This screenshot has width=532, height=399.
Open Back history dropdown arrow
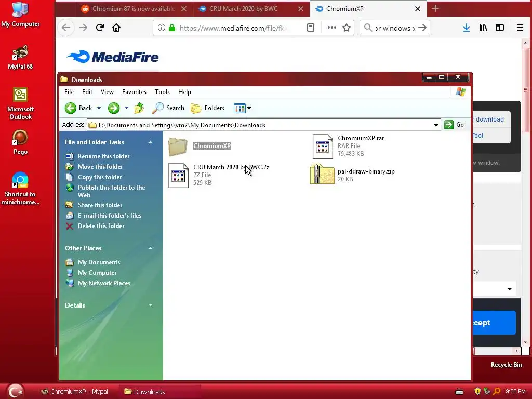99,108
